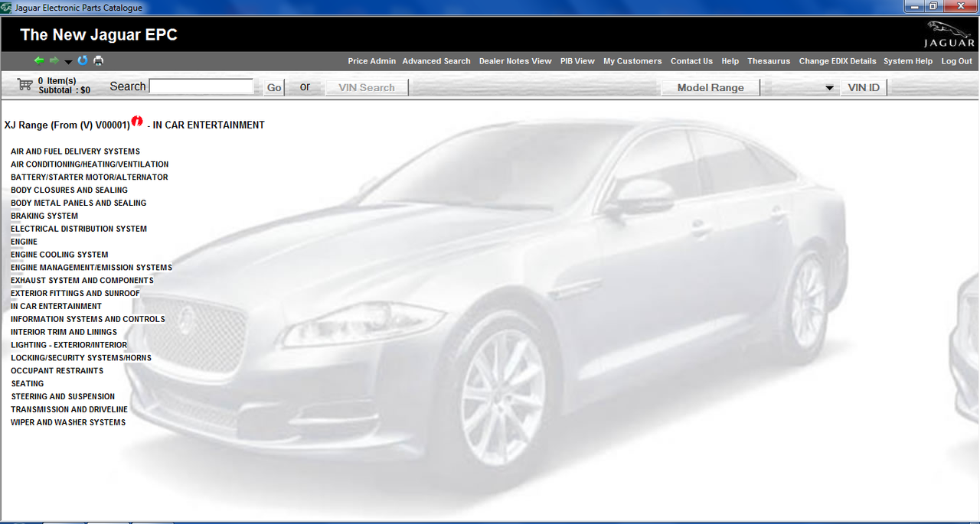Screen dimensions: 980x524
Task: Open Engine Cooling System category
Action: [60, 255]
